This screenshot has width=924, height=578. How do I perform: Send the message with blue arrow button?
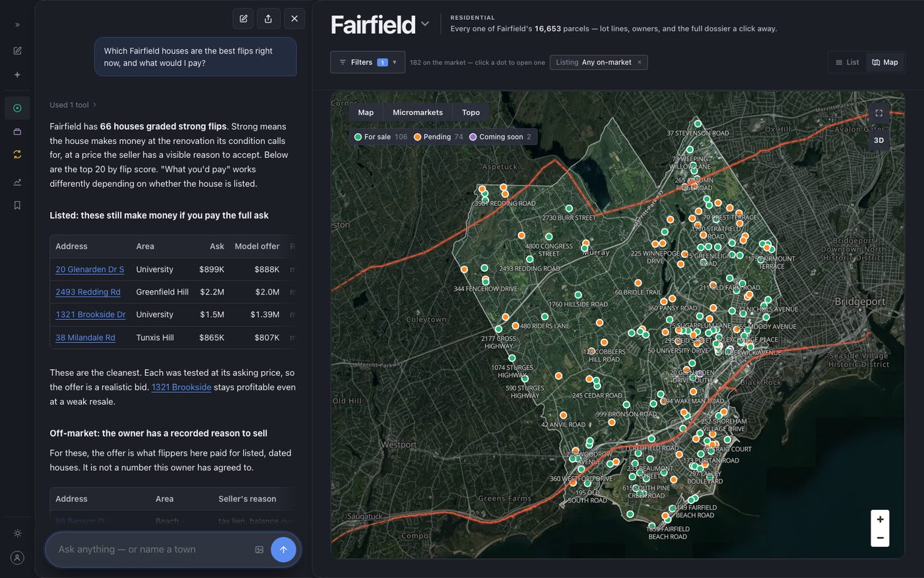click(x=283, y=550)
